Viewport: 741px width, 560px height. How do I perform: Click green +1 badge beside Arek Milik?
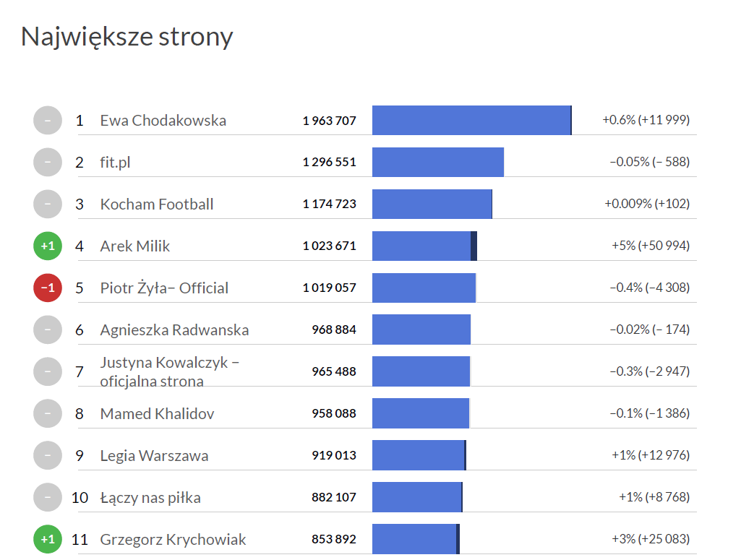tap(48, 246)
